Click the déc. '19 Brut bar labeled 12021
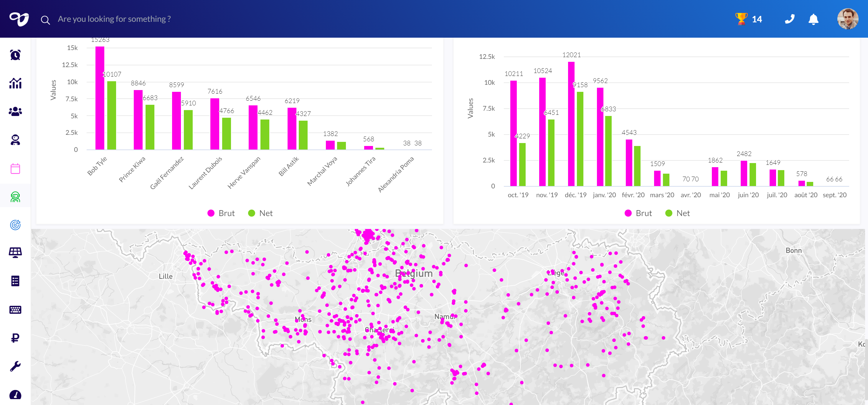Viewport: 868px width, 405px height. (571, 124)
